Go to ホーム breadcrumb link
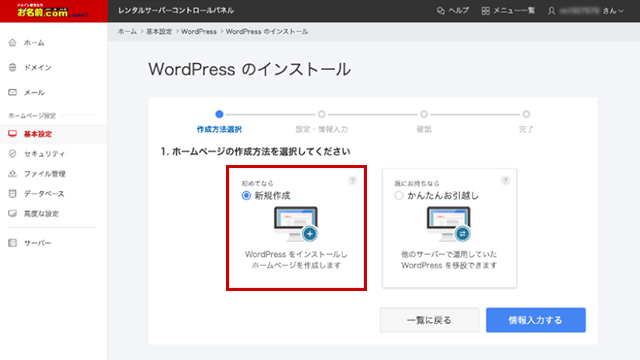640x360 pixels. tap(127, 31)
